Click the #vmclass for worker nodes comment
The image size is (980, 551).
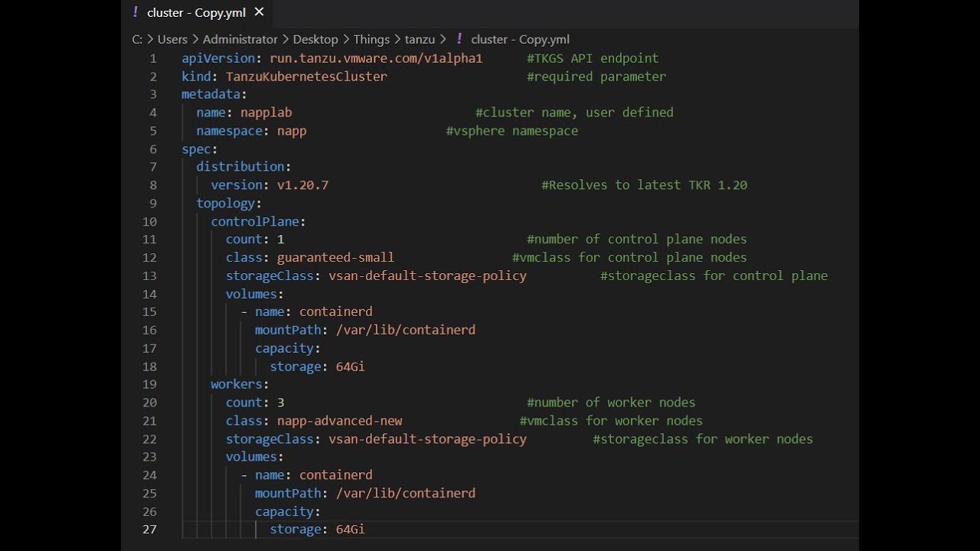tap(611, 421)
